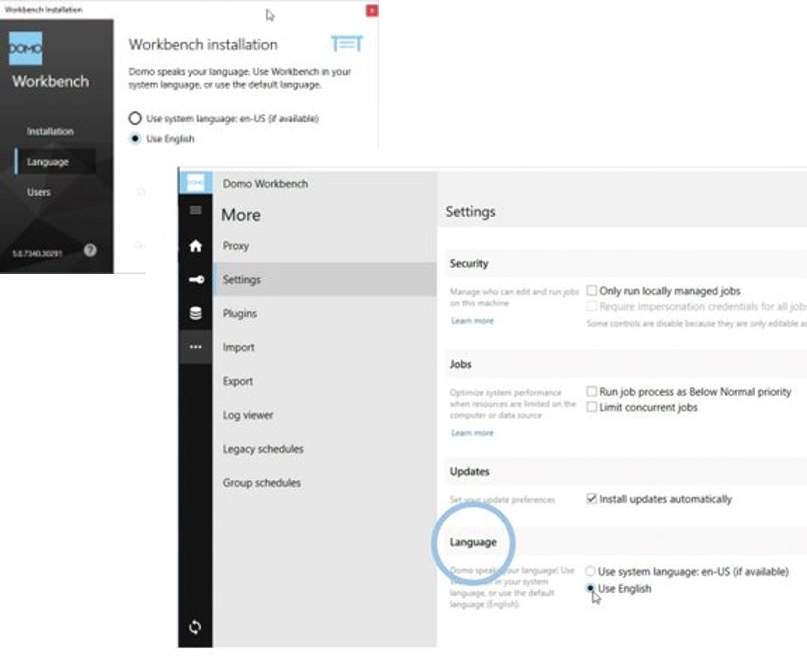
Task: Toggle the hamburger menu in Domo Workbench
Action: (196, 210)
